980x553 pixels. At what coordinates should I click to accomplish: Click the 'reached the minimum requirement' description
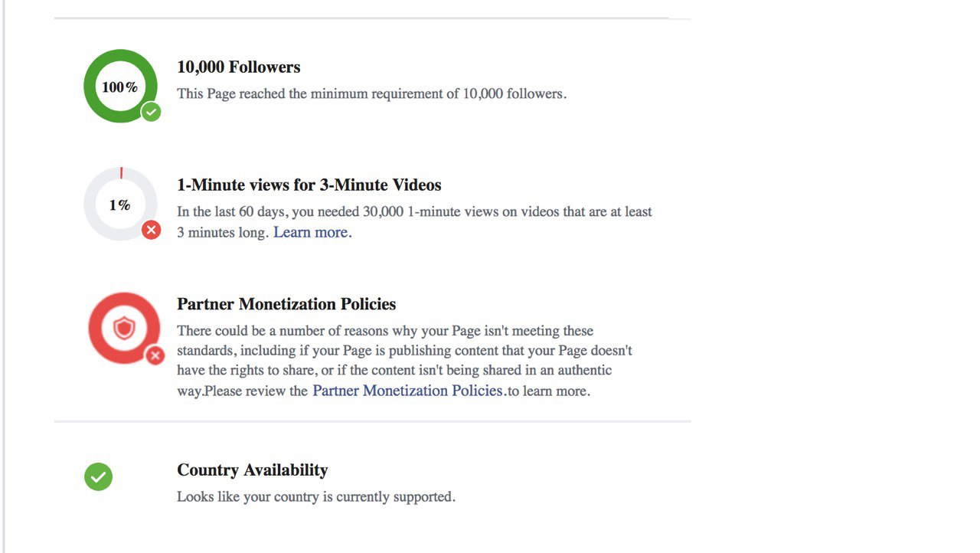(372, 94)
